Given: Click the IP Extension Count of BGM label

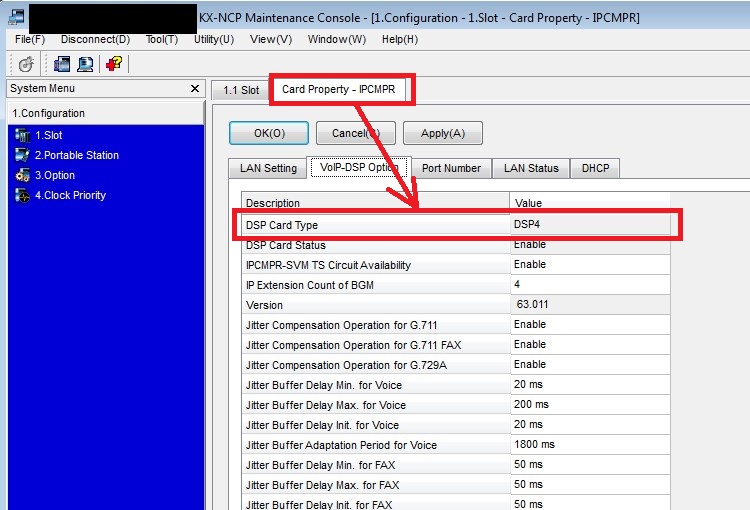Looking at the screenshot, I should pos(309,285).
